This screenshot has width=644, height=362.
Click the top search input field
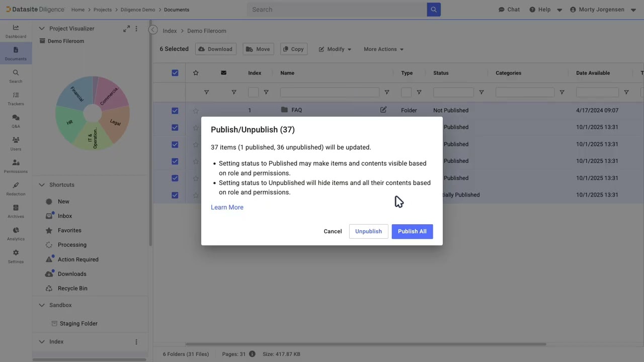(x=337, y=10)
